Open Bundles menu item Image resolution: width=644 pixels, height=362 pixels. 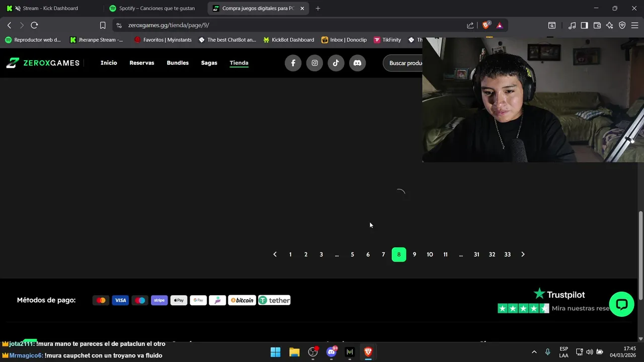(178, 63)
